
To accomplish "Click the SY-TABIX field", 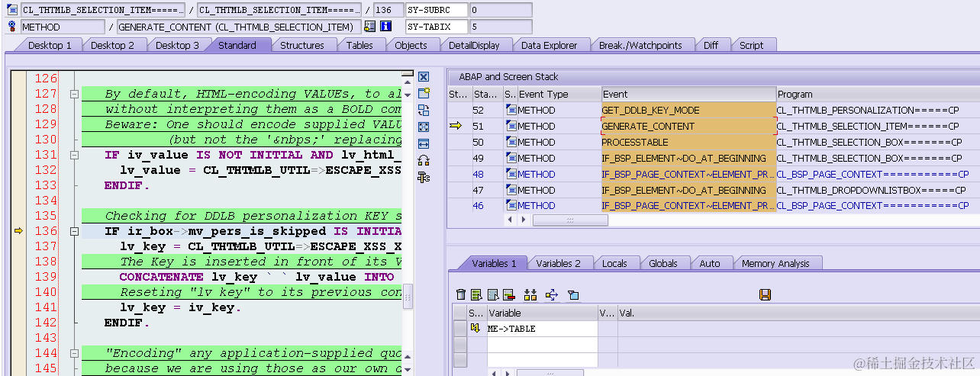I will click(436, 27).
